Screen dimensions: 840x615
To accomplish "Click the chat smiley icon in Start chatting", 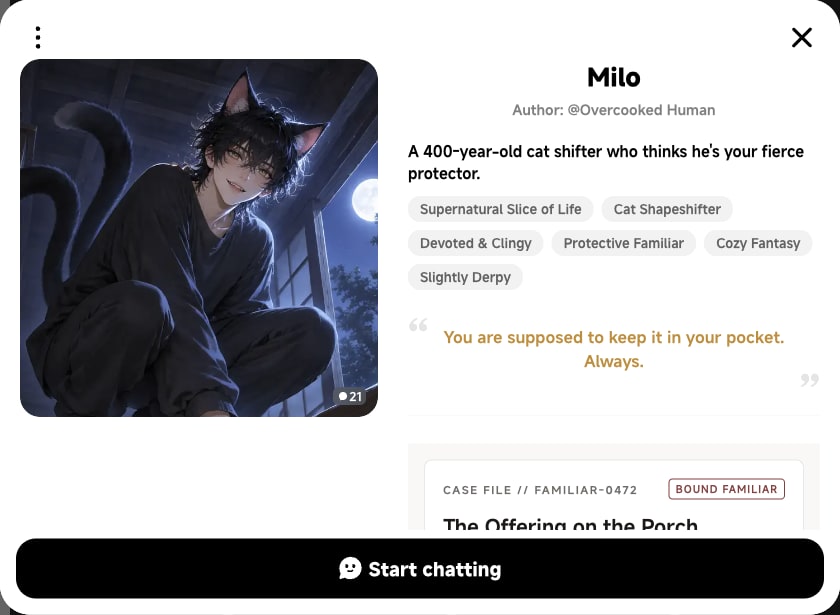I will tap(350, 568).
